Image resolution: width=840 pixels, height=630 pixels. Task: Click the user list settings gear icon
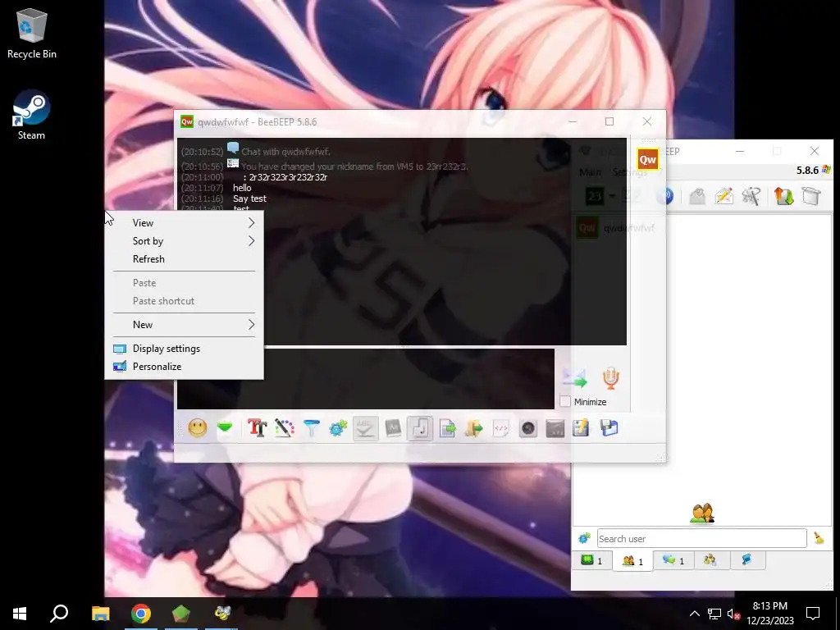[x=584, y=538]
